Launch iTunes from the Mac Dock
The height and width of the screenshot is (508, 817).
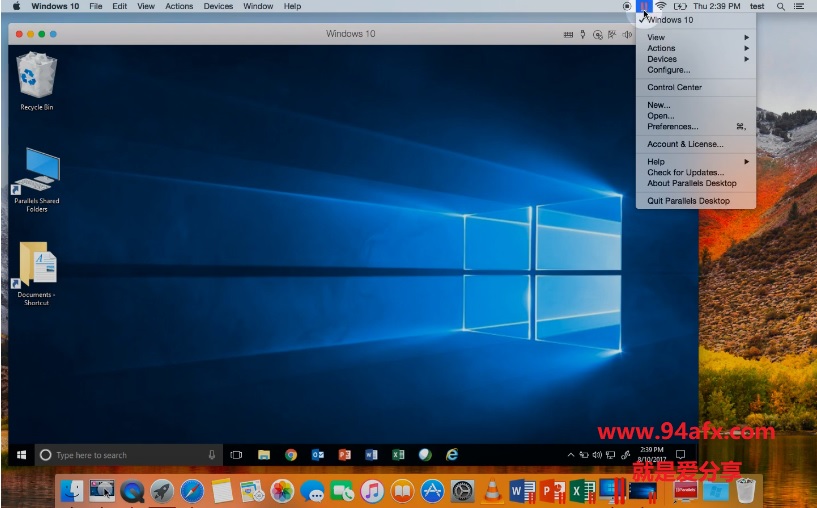(372, 491)
